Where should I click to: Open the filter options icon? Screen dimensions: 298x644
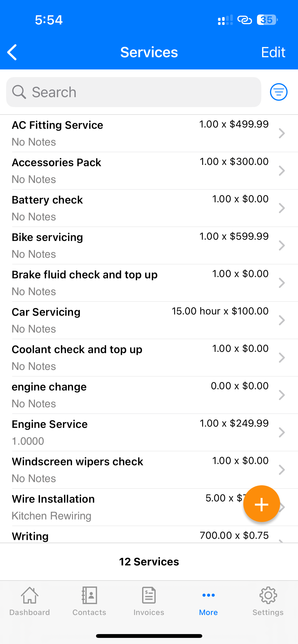279,92
